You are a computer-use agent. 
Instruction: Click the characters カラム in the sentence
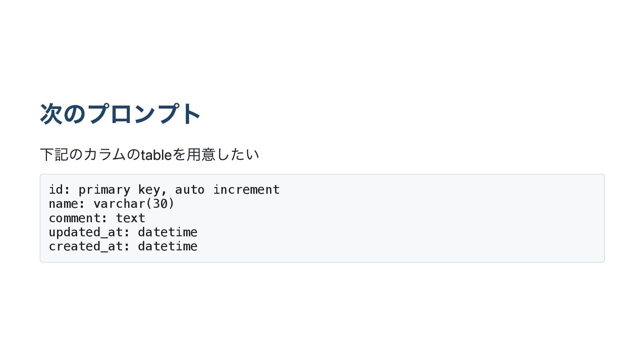pyautogui.click(x=105, y=155)
